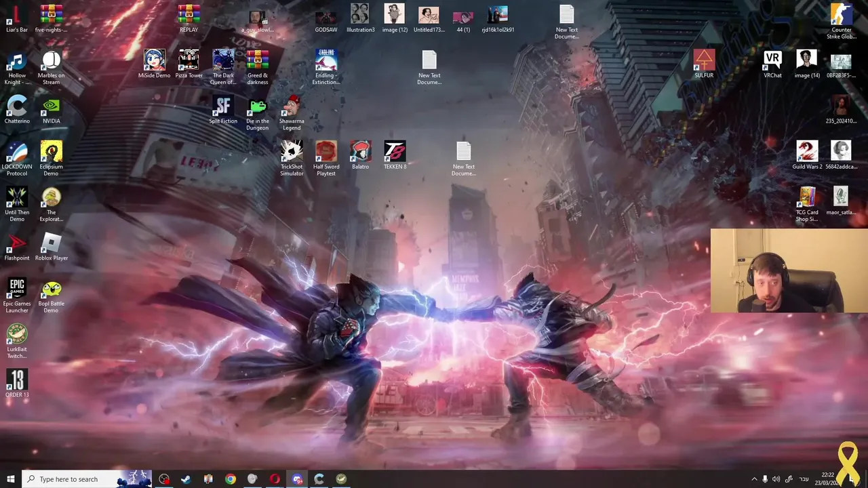Select the 56842addca image file
Viewport: 868px width, 488px height.
[x=841, y=155]
